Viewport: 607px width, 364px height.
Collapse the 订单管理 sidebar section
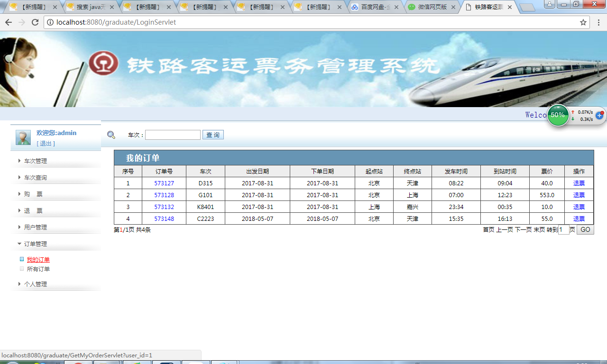click(36, 244)
